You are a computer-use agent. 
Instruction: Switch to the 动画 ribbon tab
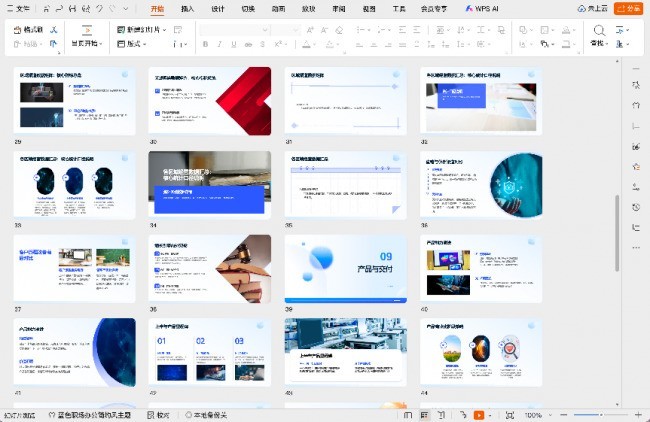[x=278, y=8]
